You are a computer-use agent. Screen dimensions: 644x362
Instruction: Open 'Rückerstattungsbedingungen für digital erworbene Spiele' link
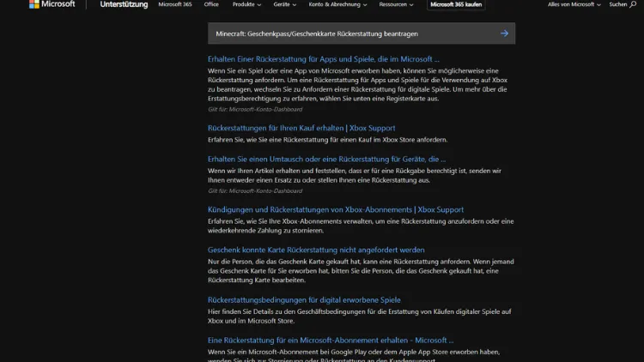click(304, 300)
